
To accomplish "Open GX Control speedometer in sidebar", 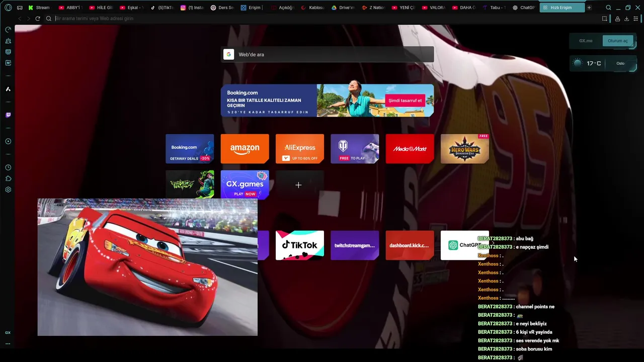I will [x=8, y=30].
